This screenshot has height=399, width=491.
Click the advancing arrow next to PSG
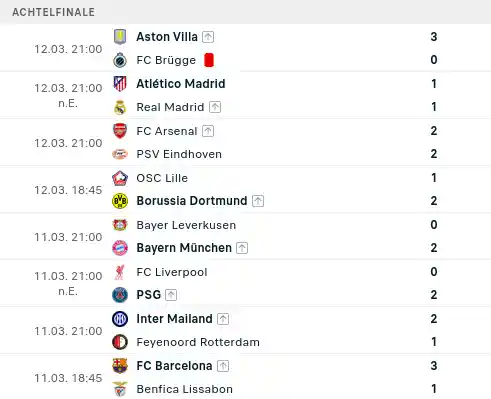click(x=171, y=295)
